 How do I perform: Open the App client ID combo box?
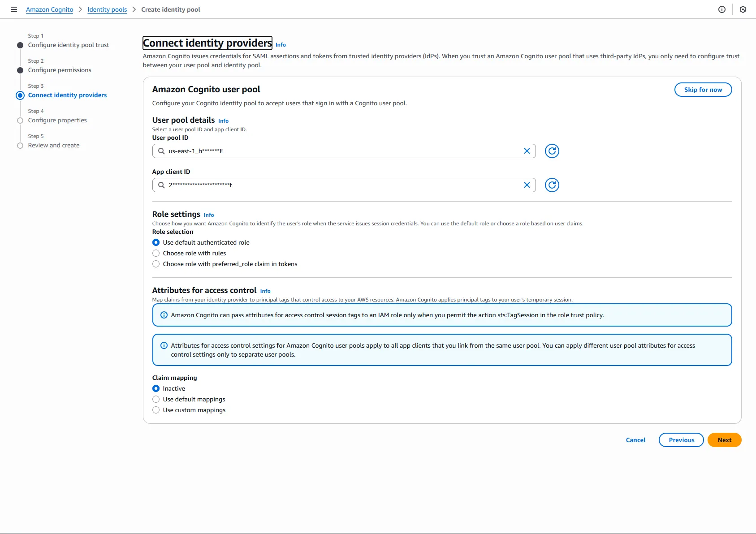[344, 185]
